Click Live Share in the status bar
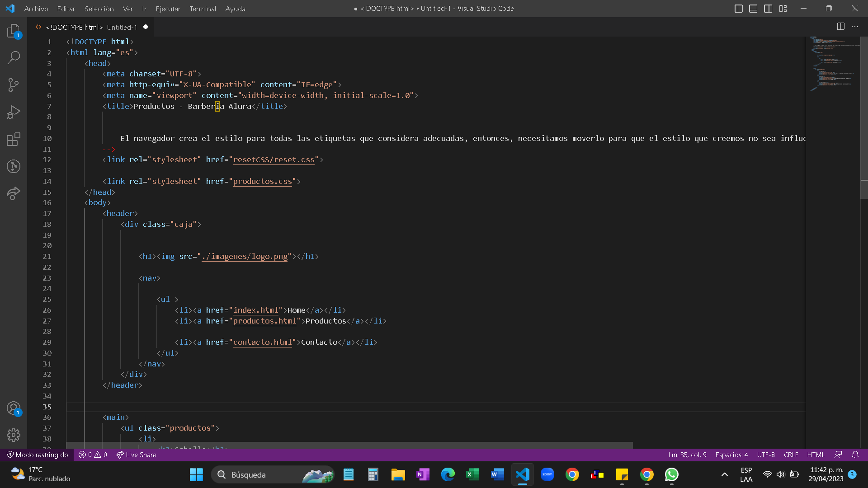The height and width of the screenshot is (488, 868). click(x=136, y=455)
